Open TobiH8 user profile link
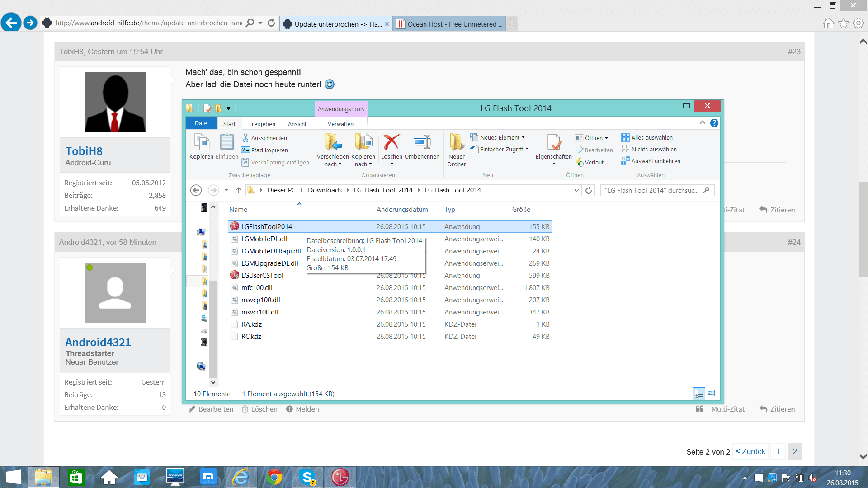Screen dimensions: 868x488 coord(84,151)
